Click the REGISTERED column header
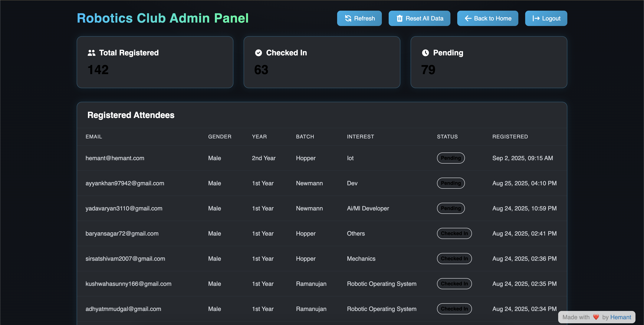This screenshot has width=644, height=325. pos(510,137)
